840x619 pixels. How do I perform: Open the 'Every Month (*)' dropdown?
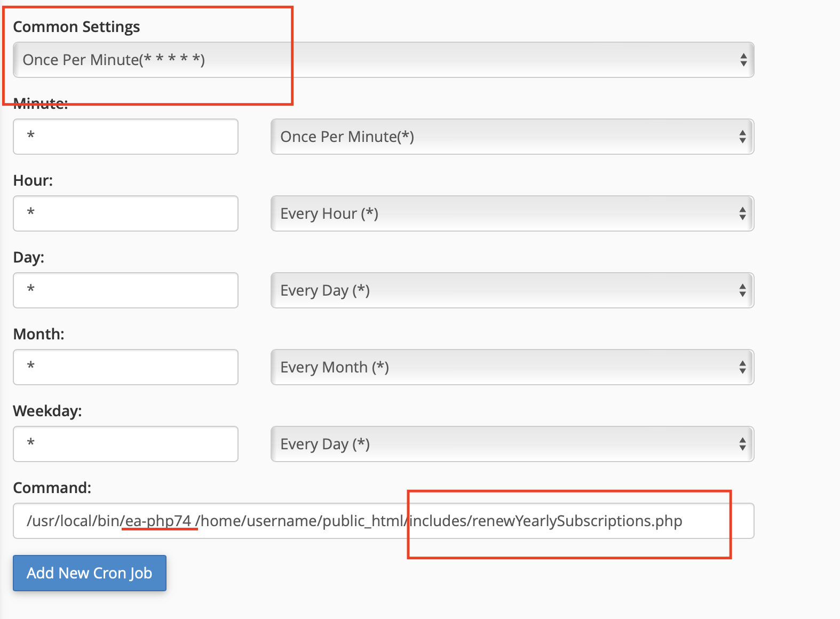pos(512,367)
